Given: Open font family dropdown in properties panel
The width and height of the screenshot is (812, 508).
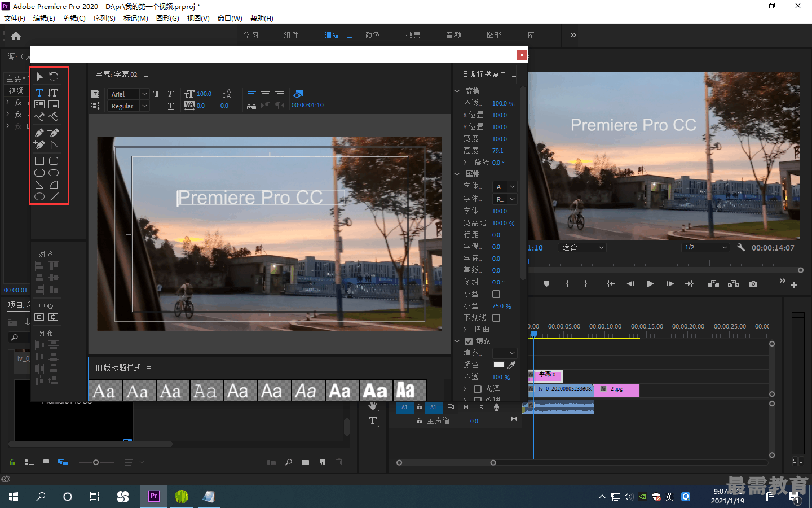Looking at the screenshot, I should (x=505, y=187).
